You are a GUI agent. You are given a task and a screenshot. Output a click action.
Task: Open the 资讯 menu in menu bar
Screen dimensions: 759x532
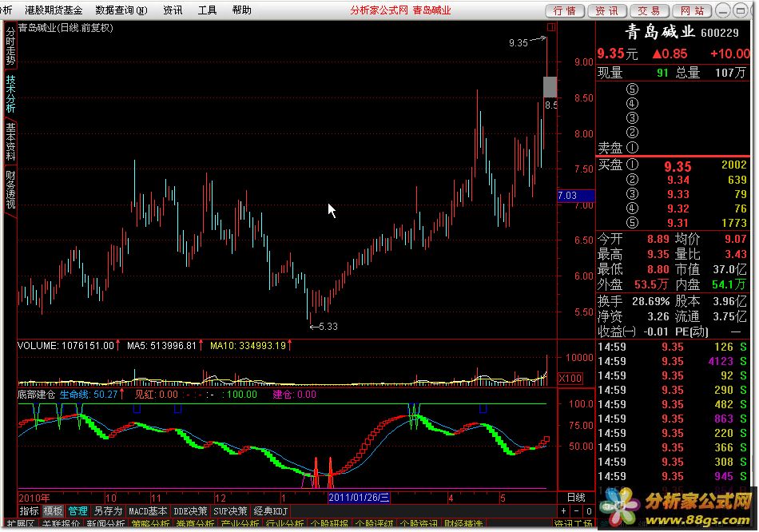173,10
